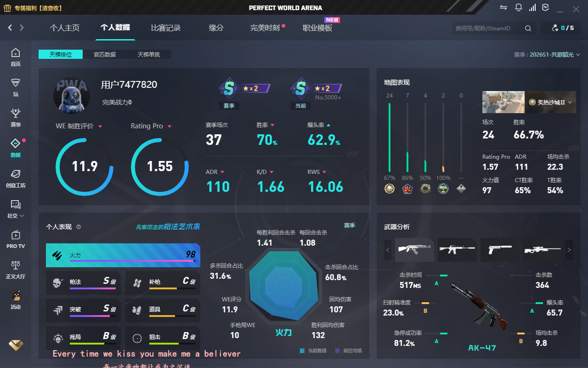Click the 专属福利【请查收】 link
Image resolution: width=588 pixels, height=368 pixels.
point(38,8)
